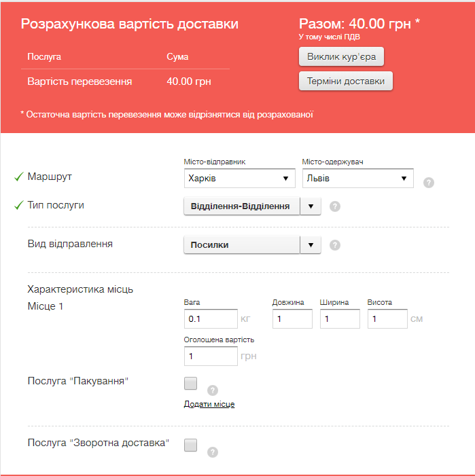Focus the Вага weight input field

click(211, 318)
